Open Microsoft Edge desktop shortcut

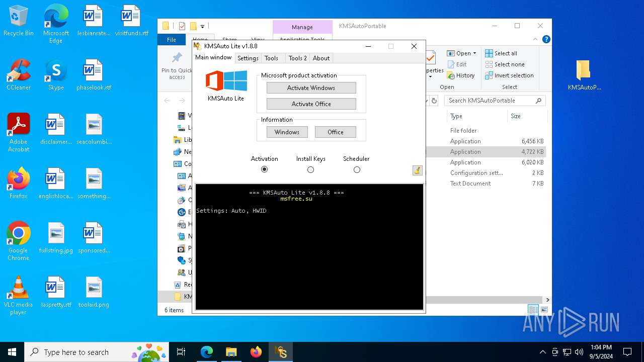pyautogui.click(x=56, y=24)
